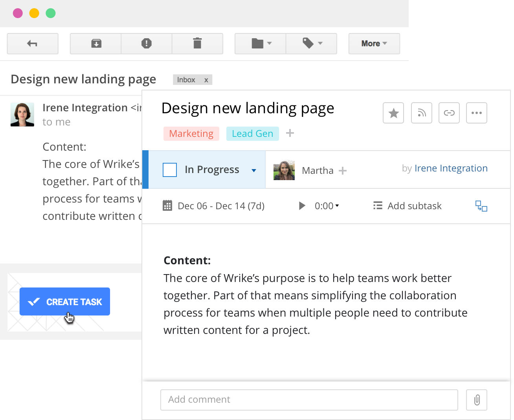Click the email sender name Irene Integration

(x=85, y=108)
